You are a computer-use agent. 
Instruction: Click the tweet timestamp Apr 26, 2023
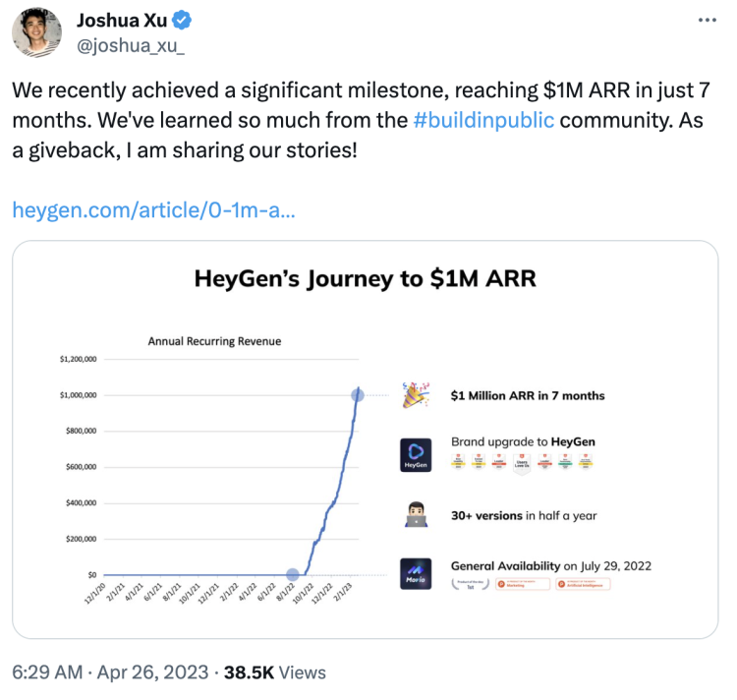[152, 672]
